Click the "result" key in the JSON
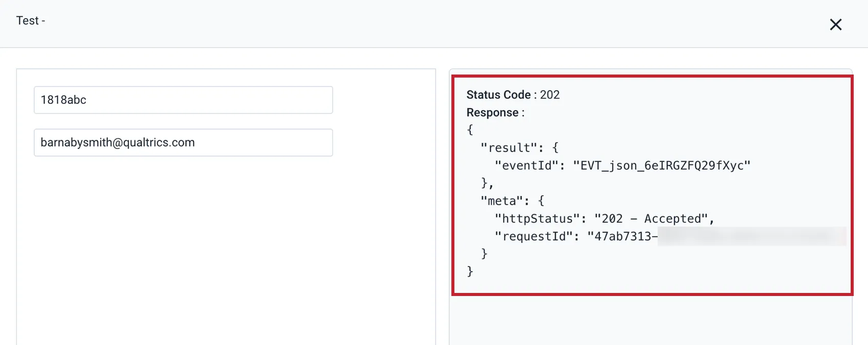 (509, 148)
